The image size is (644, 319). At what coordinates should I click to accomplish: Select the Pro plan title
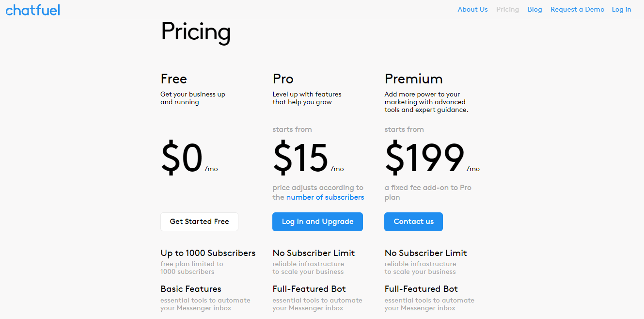283,79
